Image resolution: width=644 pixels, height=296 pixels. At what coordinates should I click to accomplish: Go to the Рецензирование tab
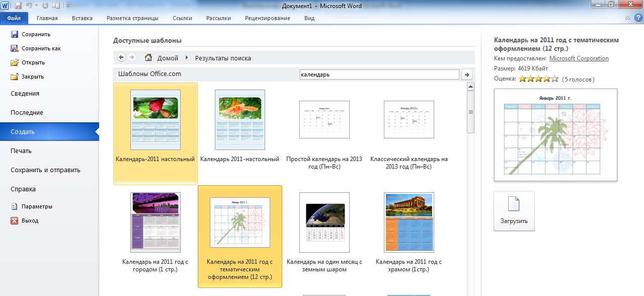[268, 18]
